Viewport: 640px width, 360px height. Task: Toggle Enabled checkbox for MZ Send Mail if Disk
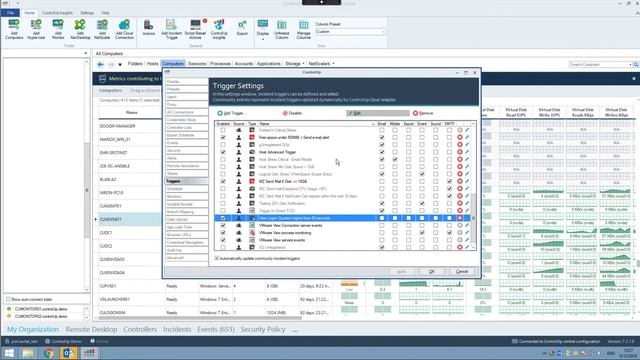point(223,182)
